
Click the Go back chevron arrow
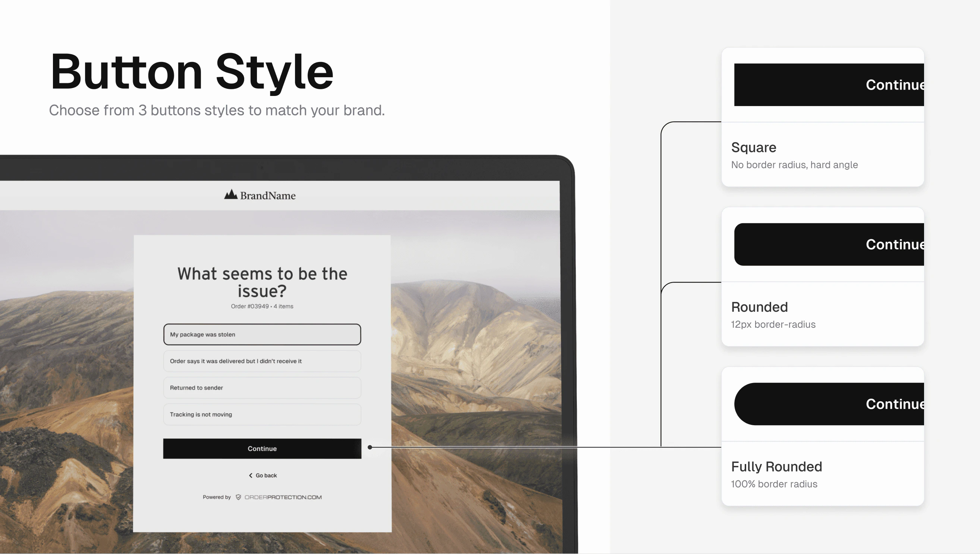[x=251, y=476]
